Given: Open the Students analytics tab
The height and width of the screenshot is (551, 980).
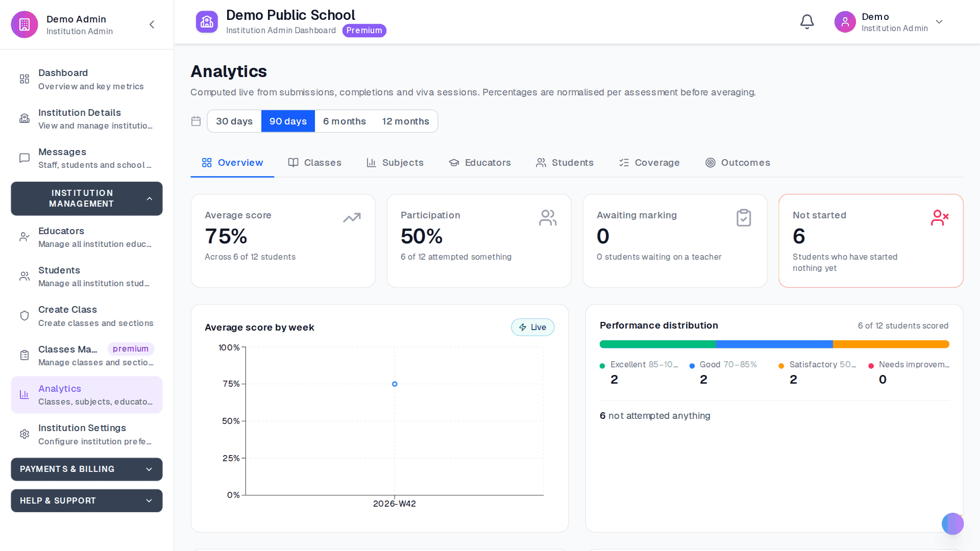Looking at the screenshot, I should point(565,163).
